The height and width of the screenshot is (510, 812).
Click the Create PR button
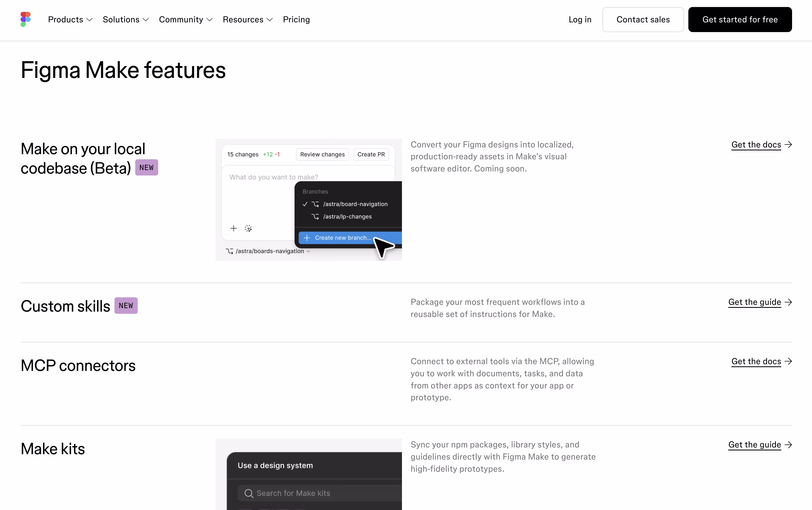pyautogui.click(x=371, y=154)
